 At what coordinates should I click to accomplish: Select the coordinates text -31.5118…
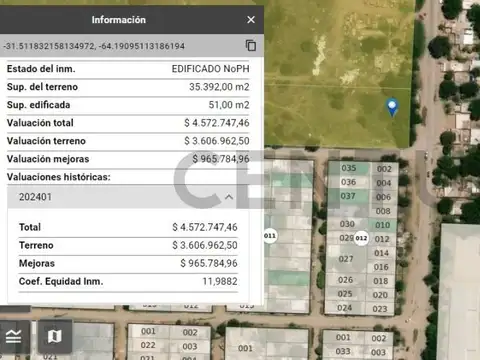[94, 46]
